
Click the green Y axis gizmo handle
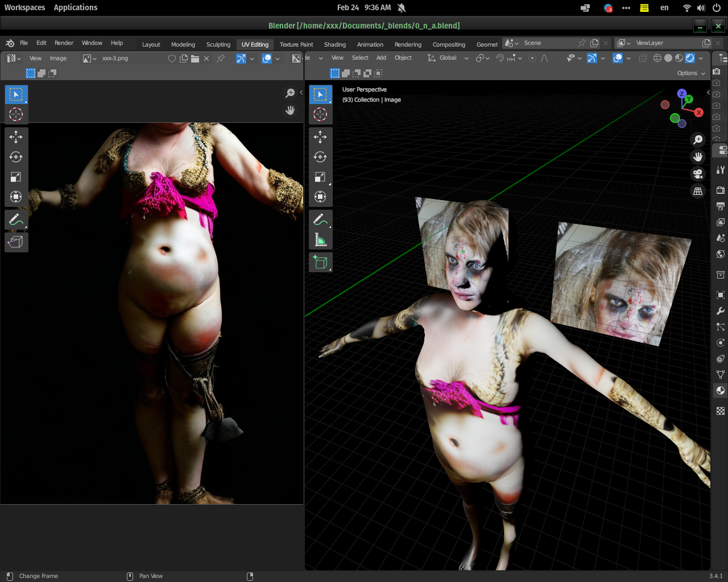click(x=689, y=99)
